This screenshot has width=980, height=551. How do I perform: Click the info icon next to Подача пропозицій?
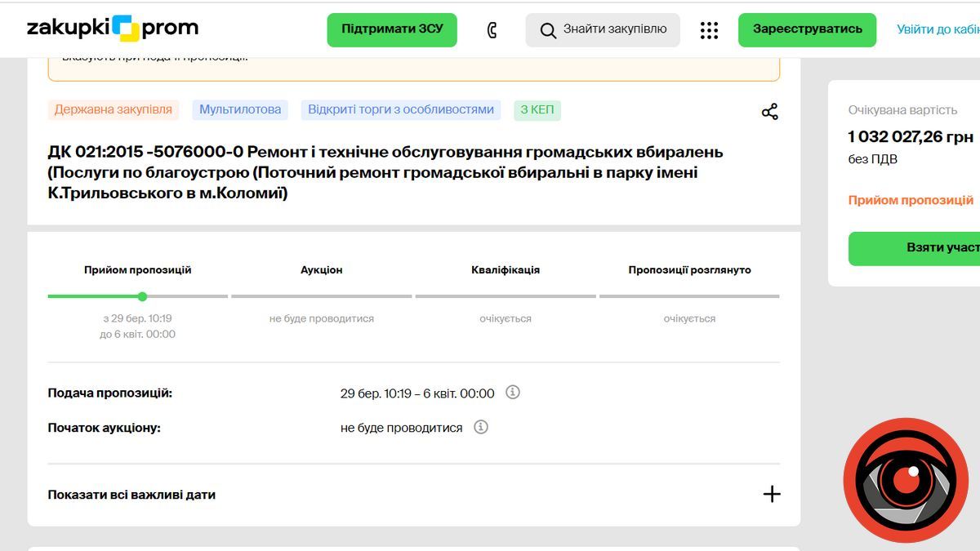pos(512,393)
